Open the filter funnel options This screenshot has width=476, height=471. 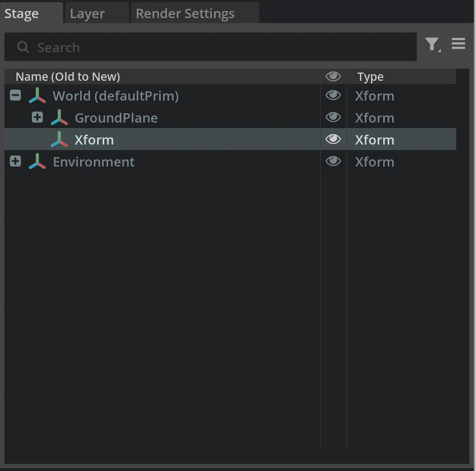433,45
